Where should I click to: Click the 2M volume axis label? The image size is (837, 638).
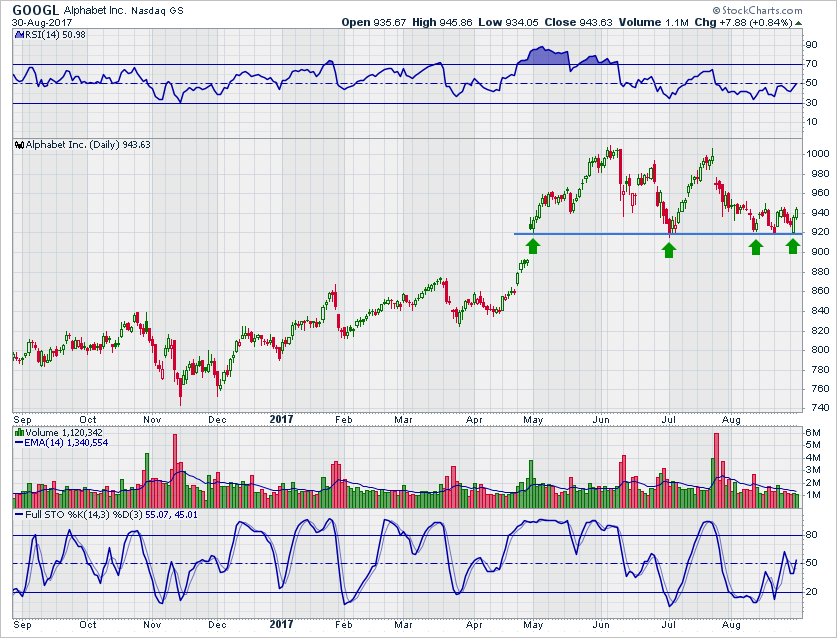point(813,483)
